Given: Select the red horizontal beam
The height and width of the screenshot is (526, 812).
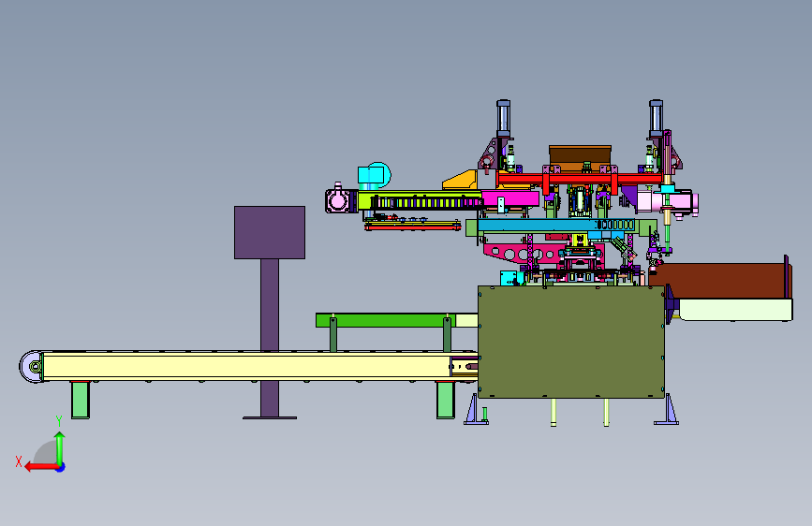Looking at the screenshot, I should tap(579, 179).
